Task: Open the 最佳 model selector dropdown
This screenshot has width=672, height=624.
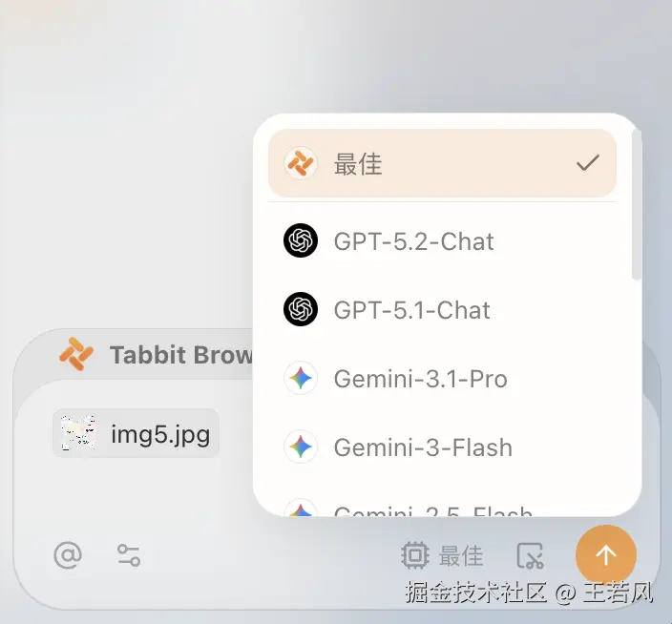Action: pyautogui.click(x=442, y=555)
